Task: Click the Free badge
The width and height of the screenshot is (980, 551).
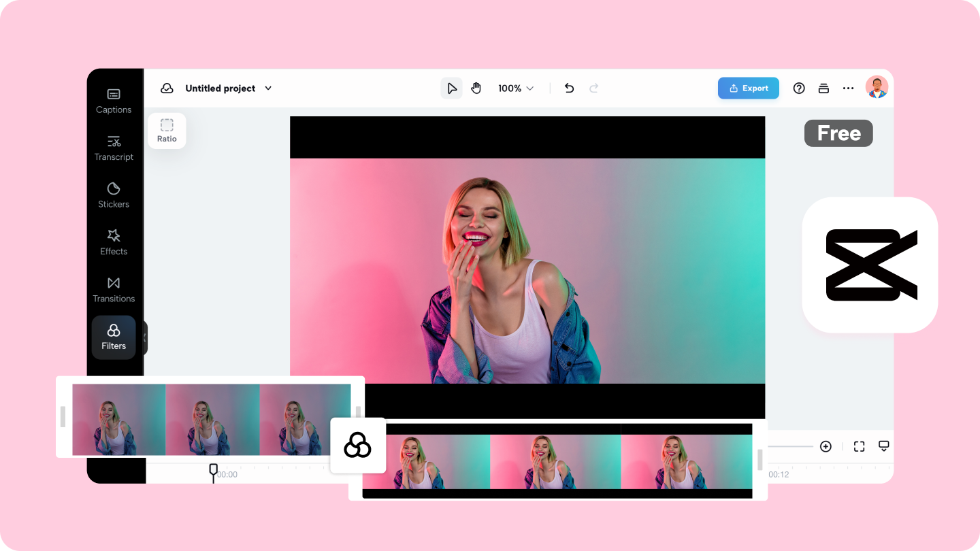Action: 838,133
